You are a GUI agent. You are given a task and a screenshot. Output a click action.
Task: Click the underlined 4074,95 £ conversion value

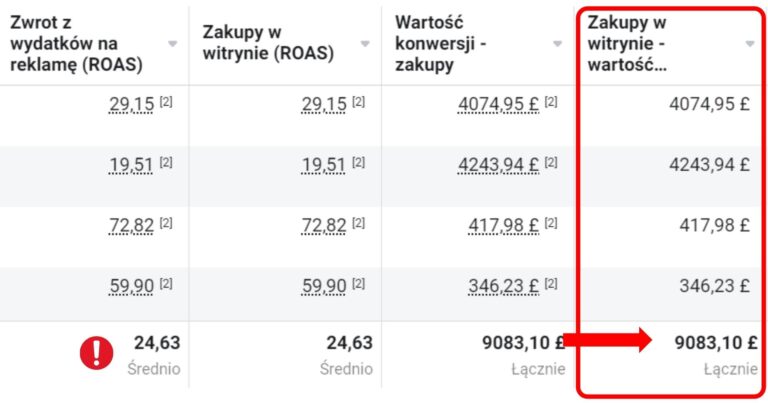[498, 104]
